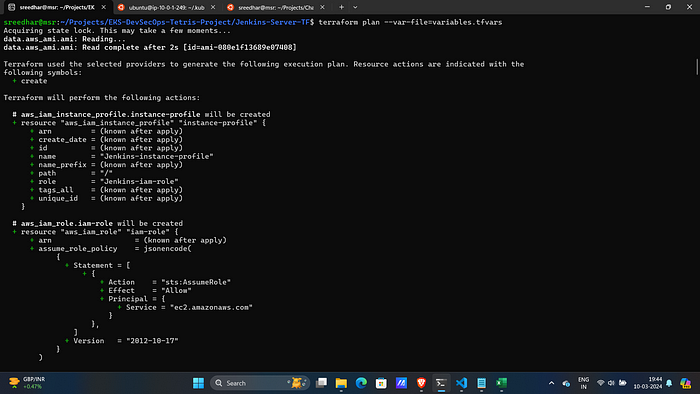This screenshot has width=700, height=394.
Task: Click the terminal icon in the first tab
Action: click(x=12, y=7)
